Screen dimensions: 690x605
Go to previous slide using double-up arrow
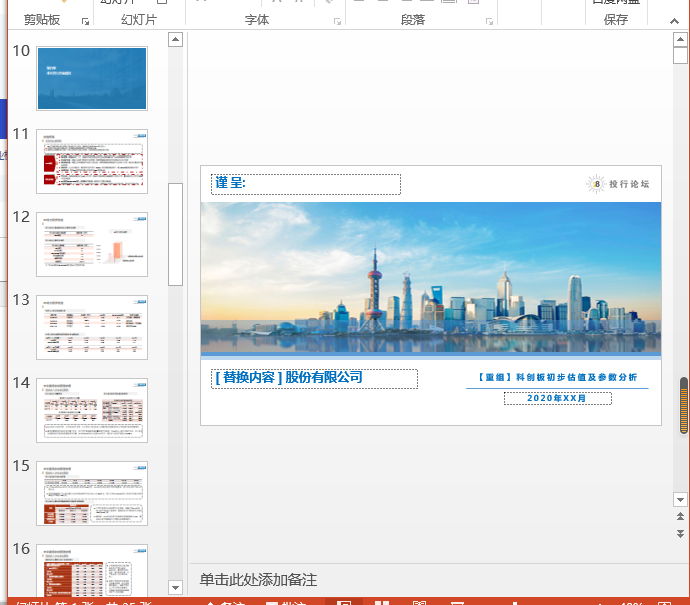pos(680,517)
